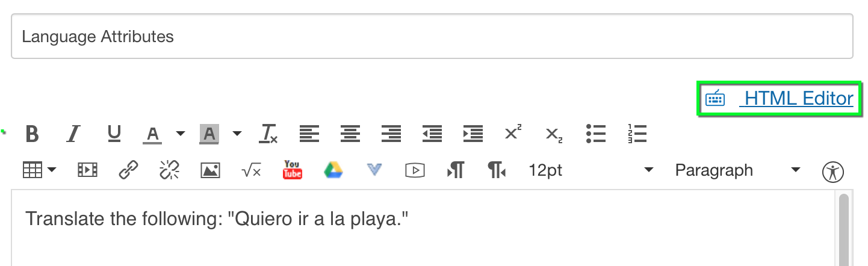Open the embed image tool
868x266 pixels.
tap(210, 170)
